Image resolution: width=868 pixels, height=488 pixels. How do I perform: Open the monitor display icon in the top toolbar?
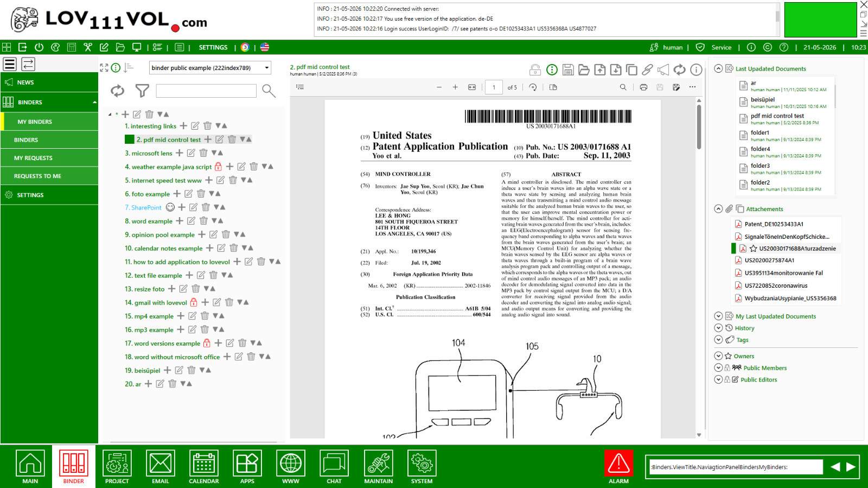tap(137, 47)
